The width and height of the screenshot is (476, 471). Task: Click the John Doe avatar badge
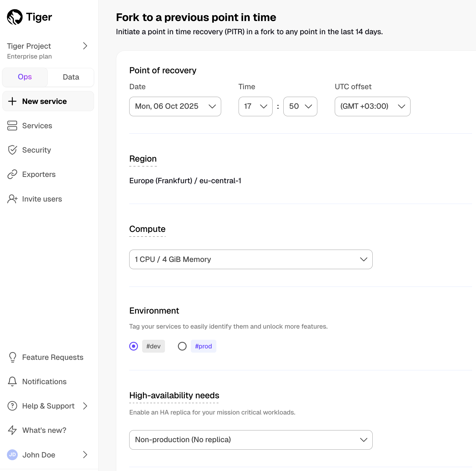coord(12,454)
